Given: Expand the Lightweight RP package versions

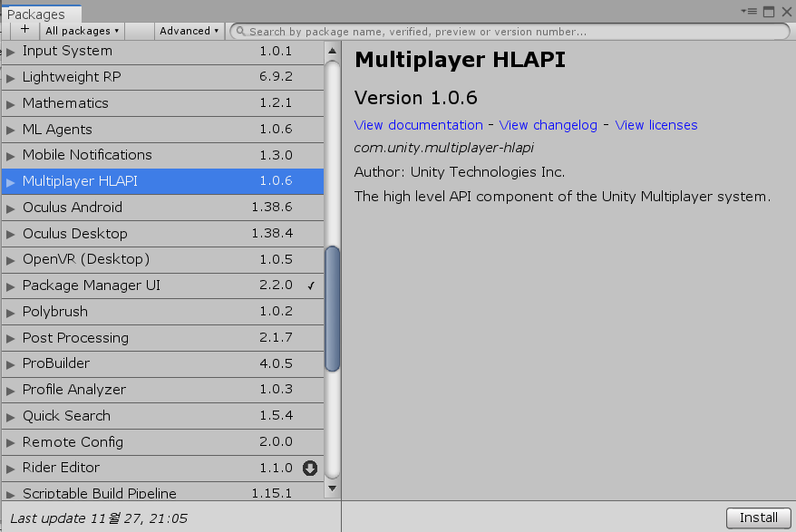Looking at the screenshot, I should coord(10,78).
